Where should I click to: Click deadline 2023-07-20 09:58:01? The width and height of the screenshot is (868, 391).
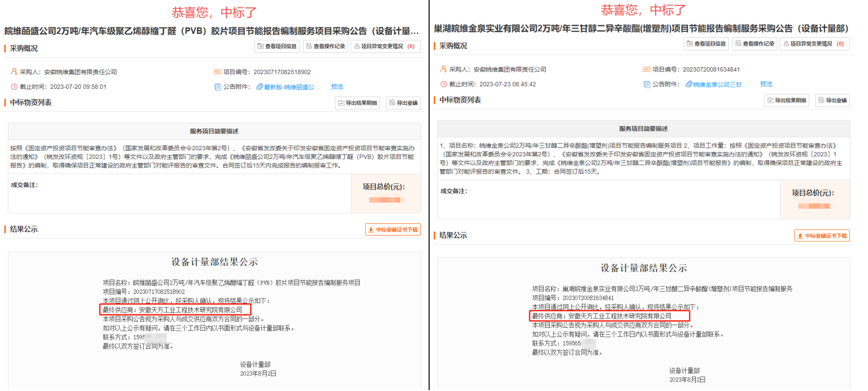78,87
